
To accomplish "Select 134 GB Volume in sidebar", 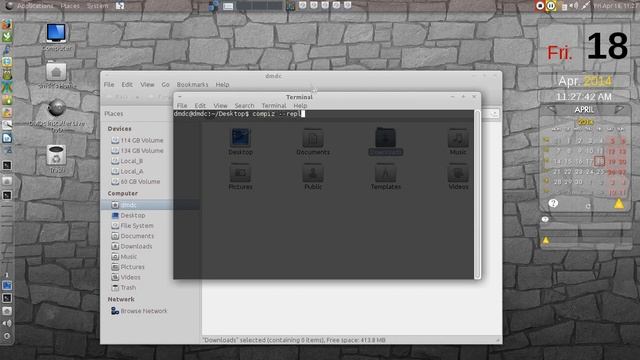I will coord(137,151).
